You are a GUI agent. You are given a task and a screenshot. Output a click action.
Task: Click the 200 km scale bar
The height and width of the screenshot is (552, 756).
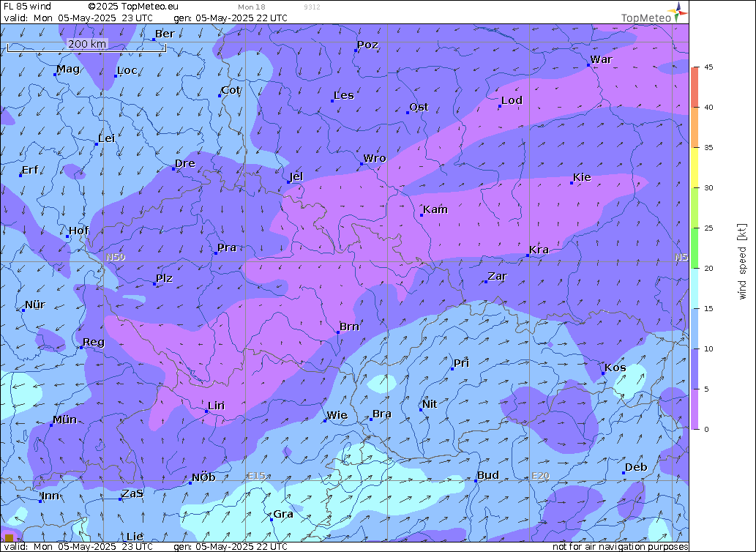tap(87, 47)
